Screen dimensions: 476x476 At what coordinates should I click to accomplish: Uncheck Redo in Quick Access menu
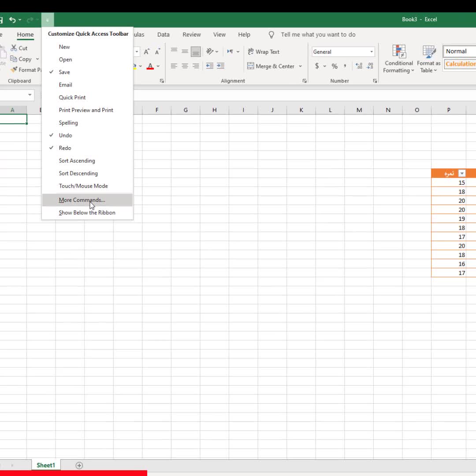pos(65,148)
